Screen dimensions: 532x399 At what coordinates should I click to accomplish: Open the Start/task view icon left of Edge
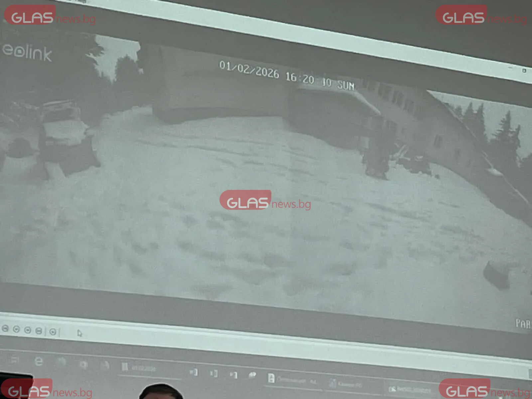(15, 359)
